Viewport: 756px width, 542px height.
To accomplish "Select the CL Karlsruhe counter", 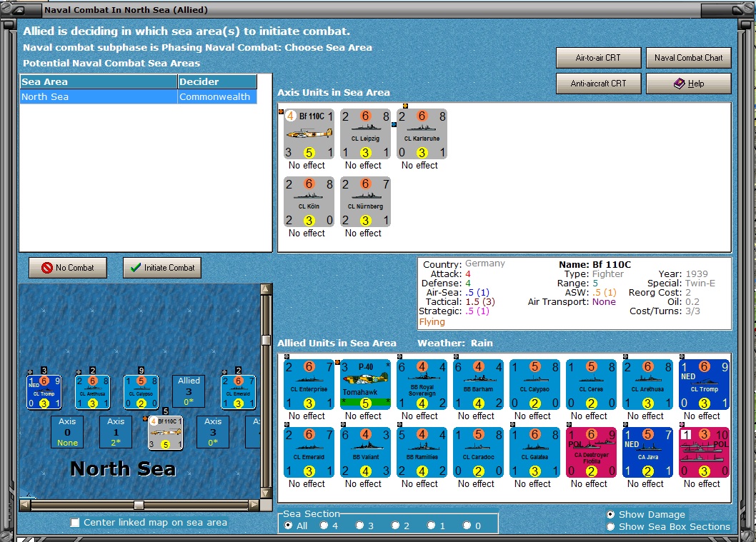I will 422,134.
